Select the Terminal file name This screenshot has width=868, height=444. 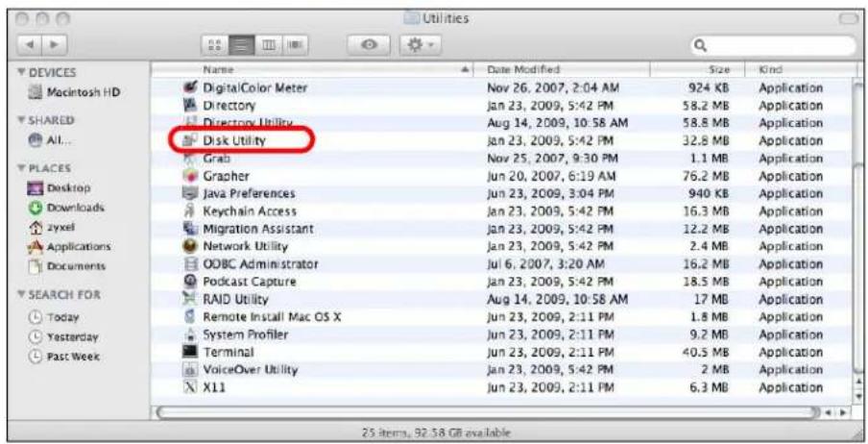tap(229, 352)
